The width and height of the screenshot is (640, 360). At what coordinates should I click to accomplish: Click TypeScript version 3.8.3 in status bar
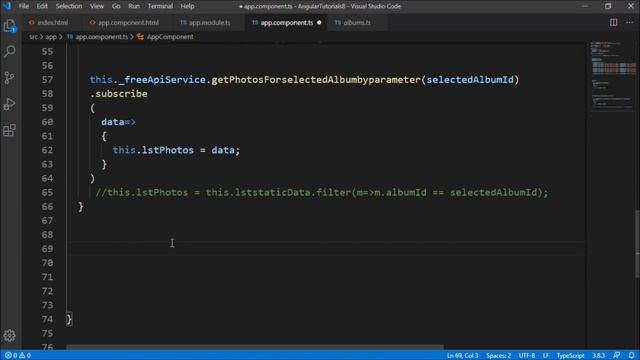coord(598,356)
